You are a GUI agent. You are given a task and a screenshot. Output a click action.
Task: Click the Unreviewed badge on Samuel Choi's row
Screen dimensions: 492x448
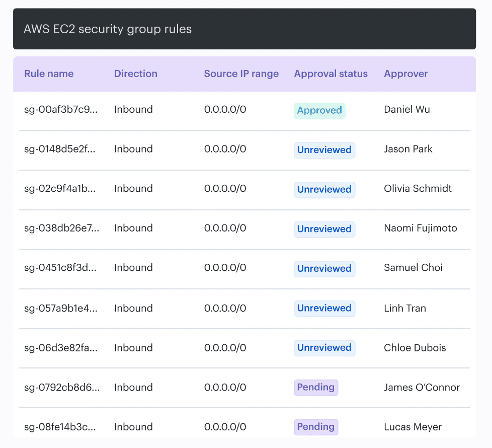[x=324, y=268]
